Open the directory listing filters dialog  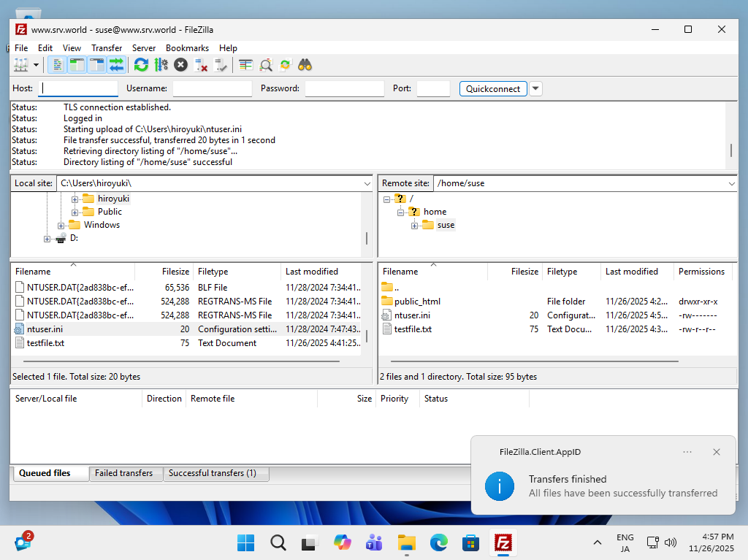pos(246,65)
